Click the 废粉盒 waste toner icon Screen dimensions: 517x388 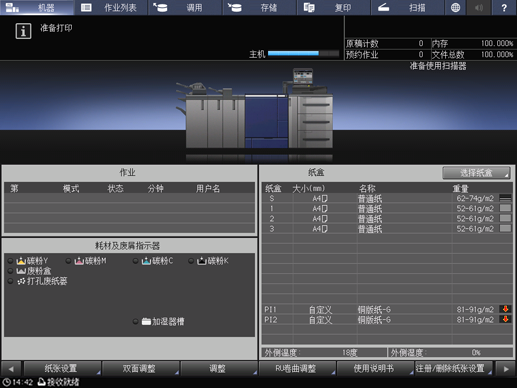[21, 271]
